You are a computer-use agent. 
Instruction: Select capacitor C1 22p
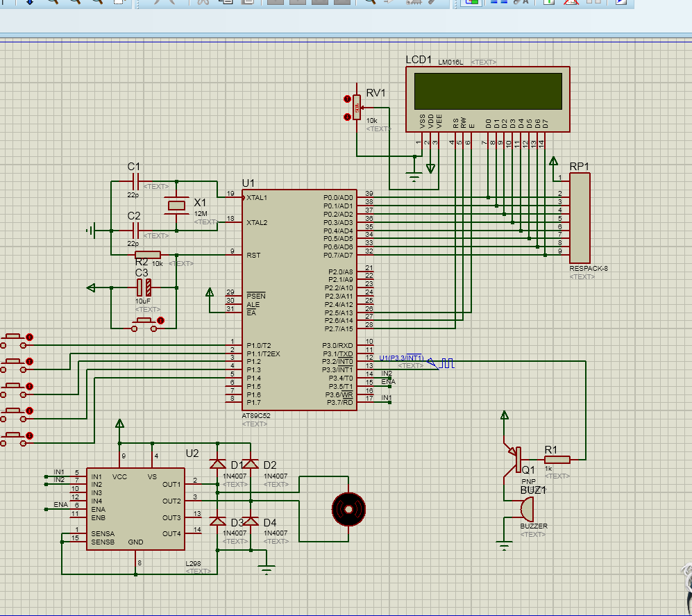[x=136, y=181]
